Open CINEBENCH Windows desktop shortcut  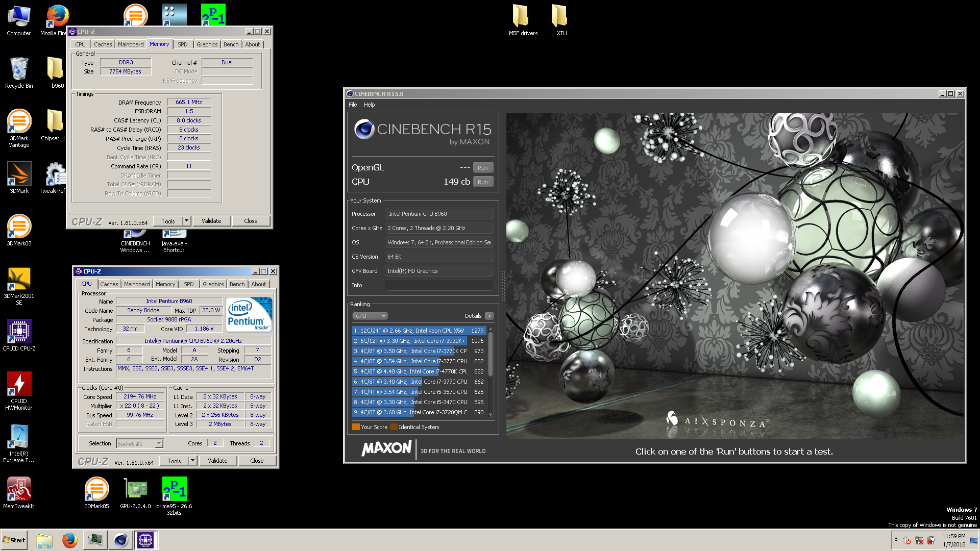coord(135,241)
